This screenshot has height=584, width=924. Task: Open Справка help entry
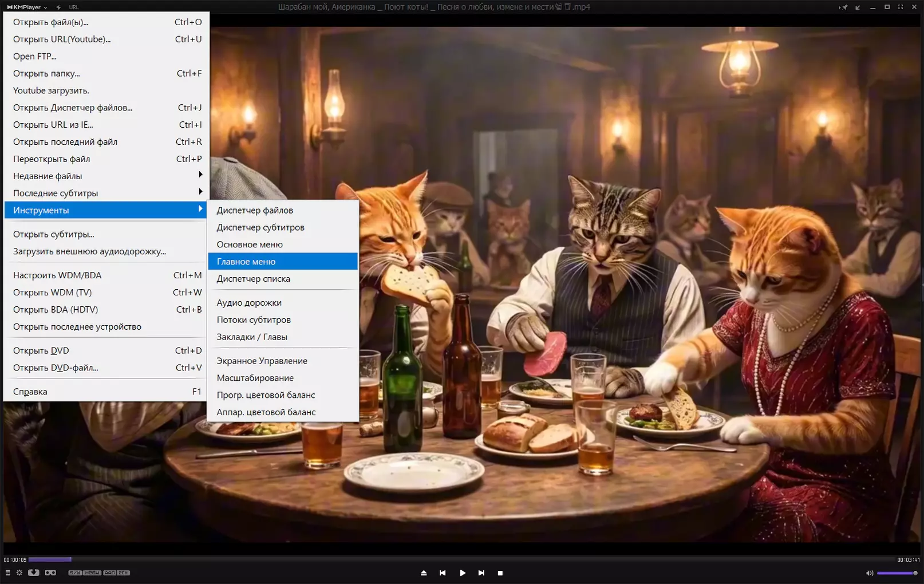coord(106,392)
